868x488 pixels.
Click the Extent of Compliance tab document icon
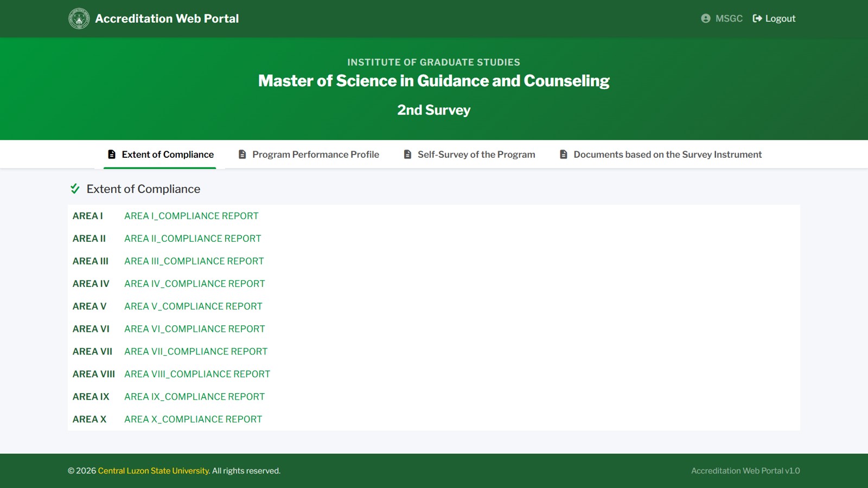(112, 155)
